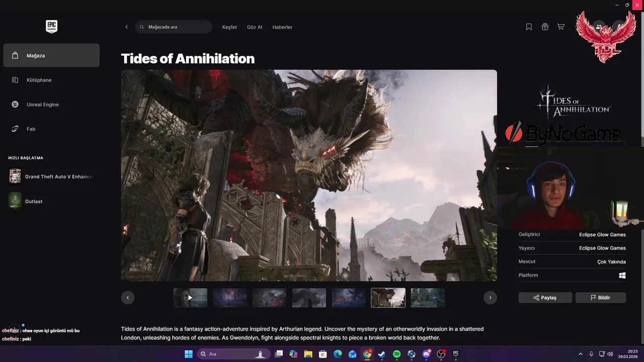Click the HIZLI BAŞLATMA heading

(x=26, y=158)
